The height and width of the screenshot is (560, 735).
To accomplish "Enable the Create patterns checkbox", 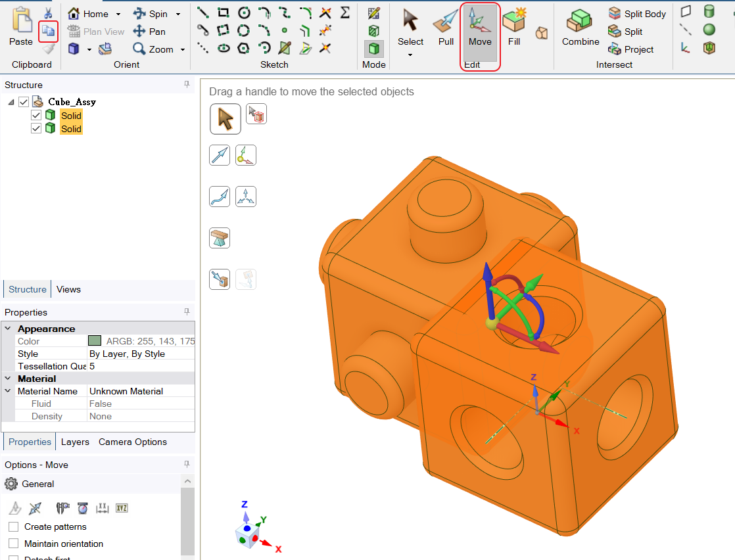I will tap(14, 526).
